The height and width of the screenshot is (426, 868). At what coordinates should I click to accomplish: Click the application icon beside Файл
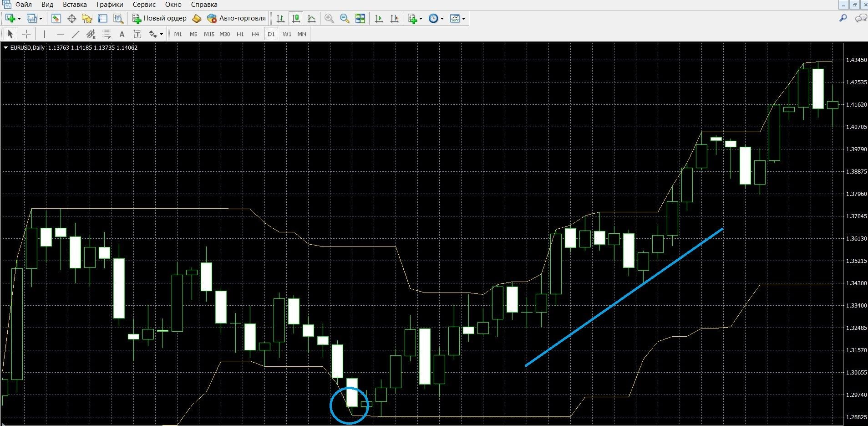6,5
